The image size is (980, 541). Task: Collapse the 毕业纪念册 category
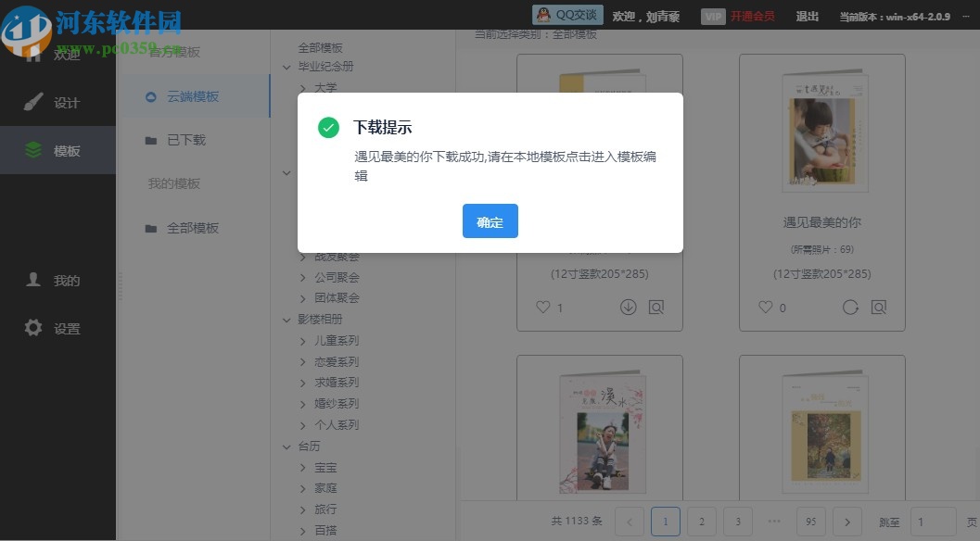(x=286, y=67)
